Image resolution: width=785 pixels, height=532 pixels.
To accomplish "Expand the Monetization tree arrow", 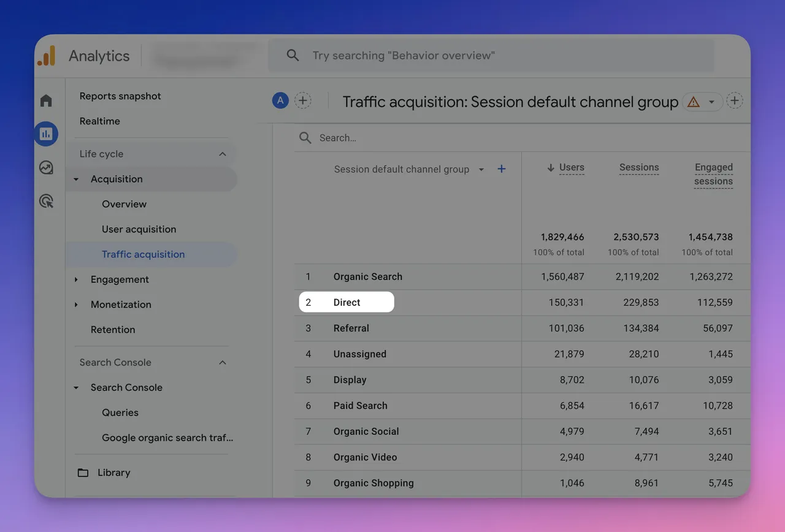I will (x=77, y=305).
